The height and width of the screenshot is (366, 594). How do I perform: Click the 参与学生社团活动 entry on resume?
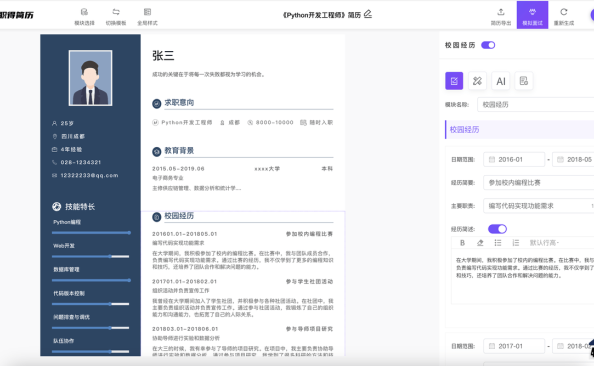coord(309,282)
